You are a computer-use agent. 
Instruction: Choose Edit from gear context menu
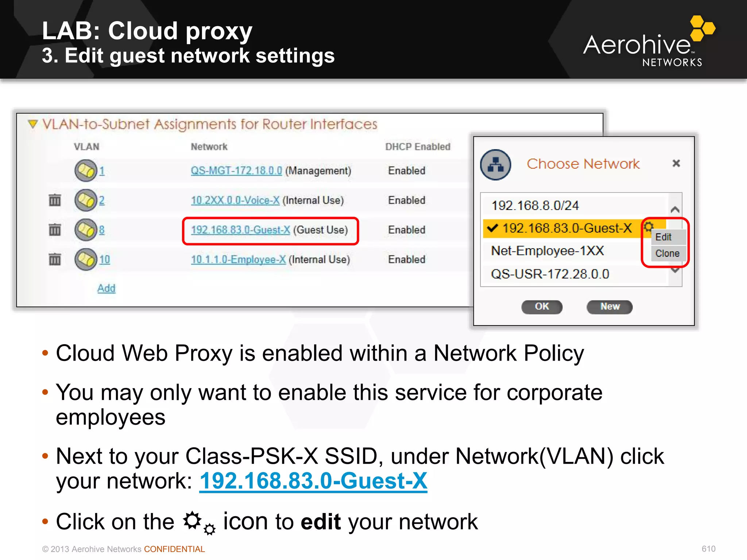coord(668,237)
